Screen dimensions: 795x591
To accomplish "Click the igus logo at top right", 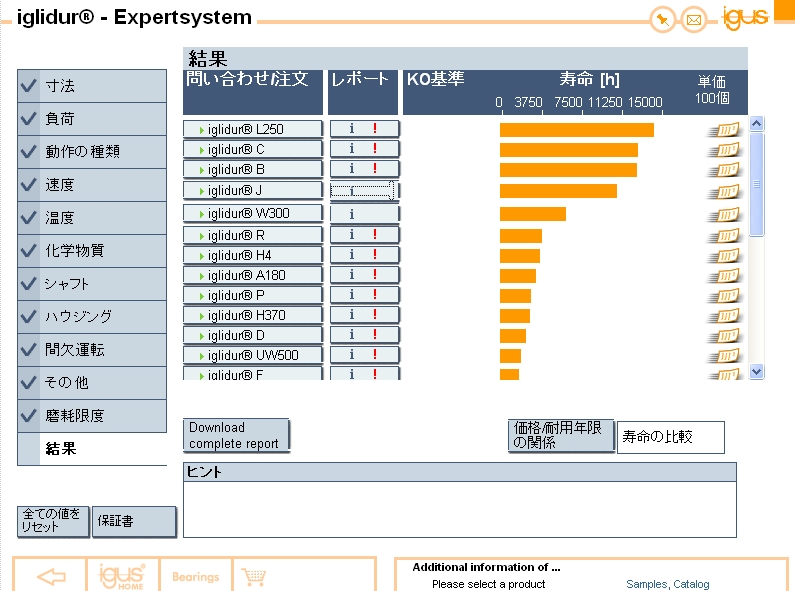I will (x=745, y=18).
